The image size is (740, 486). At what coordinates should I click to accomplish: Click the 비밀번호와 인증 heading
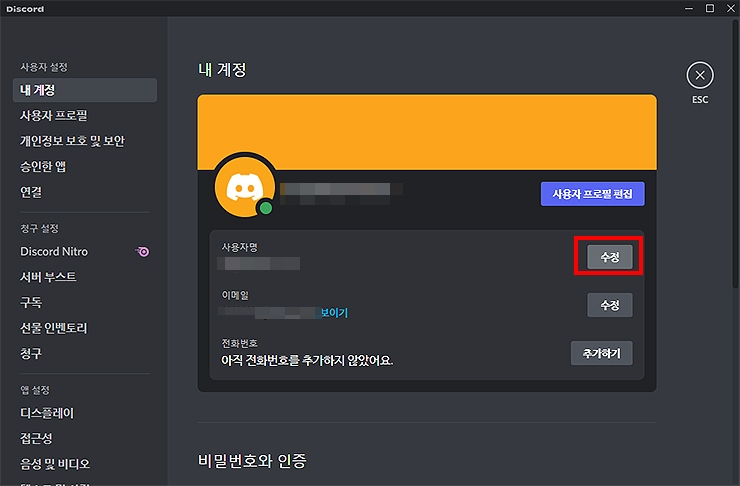[252, 461]
